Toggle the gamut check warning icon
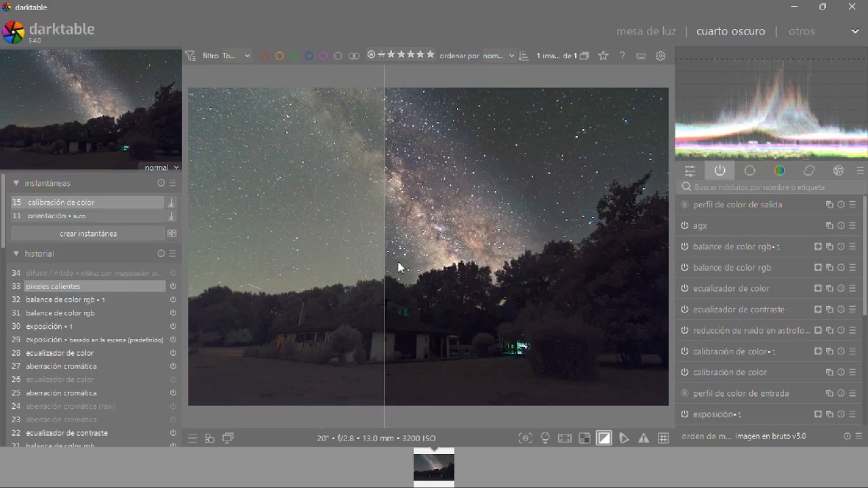 [644, 439]
